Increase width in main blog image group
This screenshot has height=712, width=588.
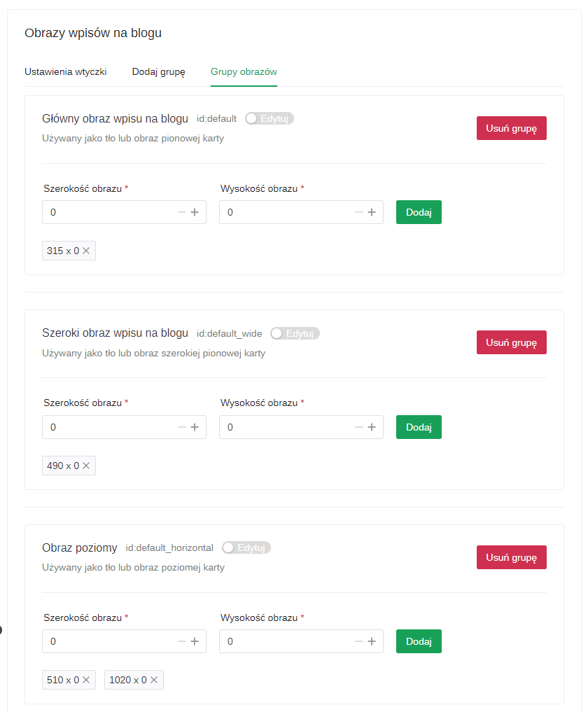[x=195, y=212]
